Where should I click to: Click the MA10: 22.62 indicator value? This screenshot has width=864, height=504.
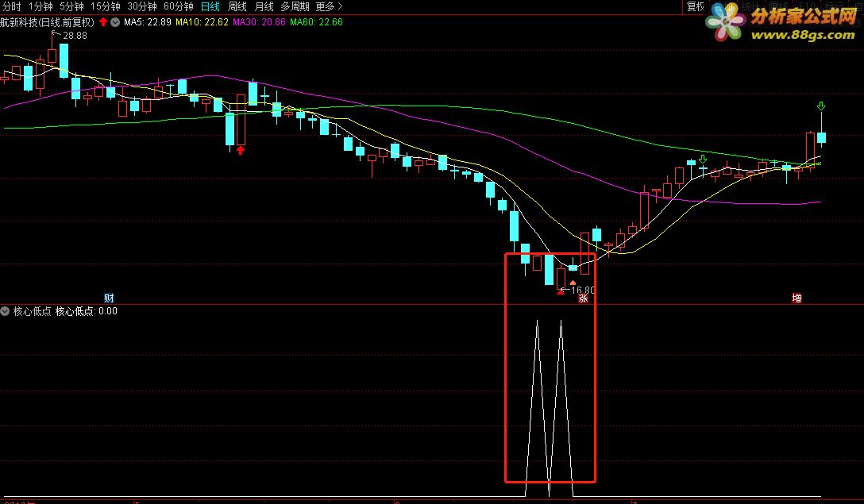(202, 22)
